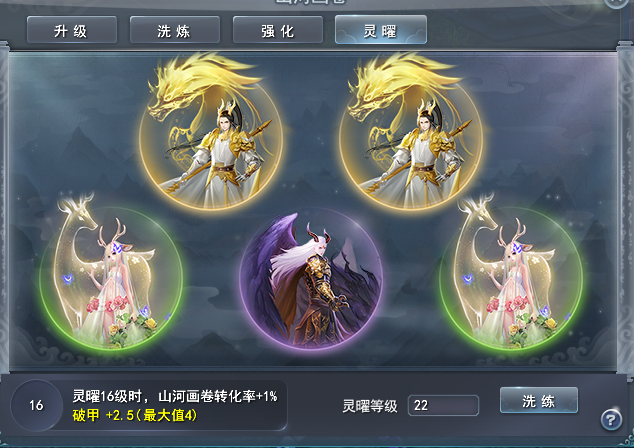Close the panel with top-right X button
The image size is (634, 448).
point(617,2)
